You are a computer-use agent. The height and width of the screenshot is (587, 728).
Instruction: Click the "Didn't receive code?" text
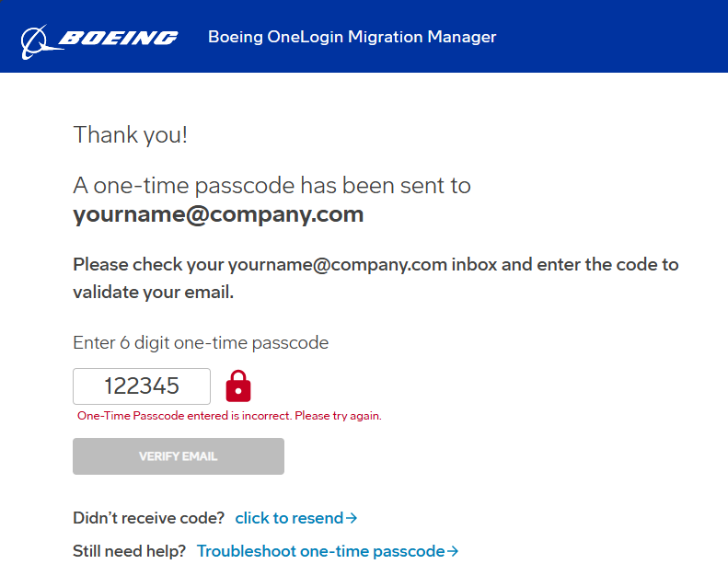pos(148,518)
